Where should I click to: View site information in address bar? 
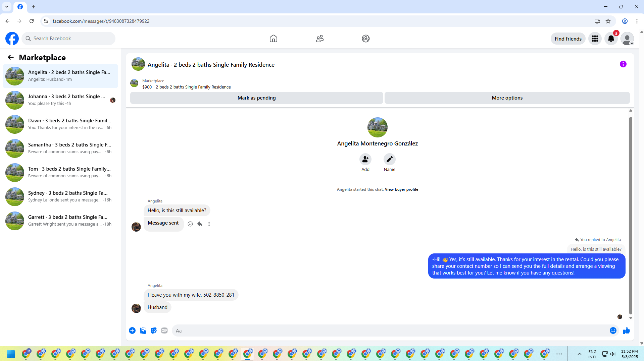point(46,21)
